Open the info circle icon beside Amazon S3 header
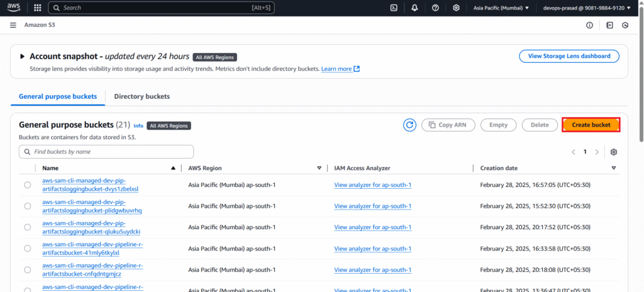The width and height of the screenshot is (644, 292). [x=589, y=25]
